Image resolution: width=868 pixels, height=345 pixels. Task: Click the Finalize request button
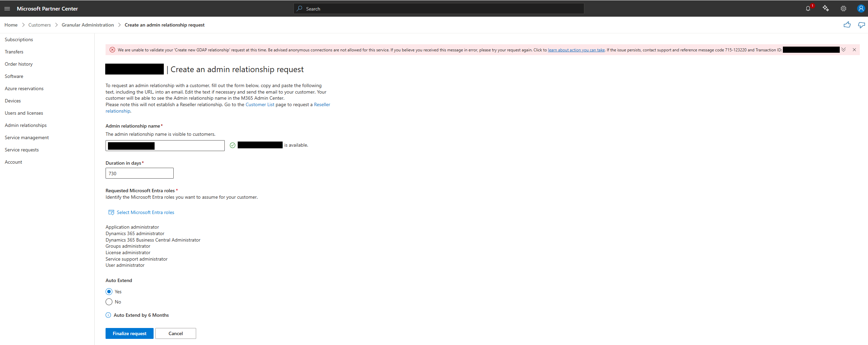pos(129,333)
